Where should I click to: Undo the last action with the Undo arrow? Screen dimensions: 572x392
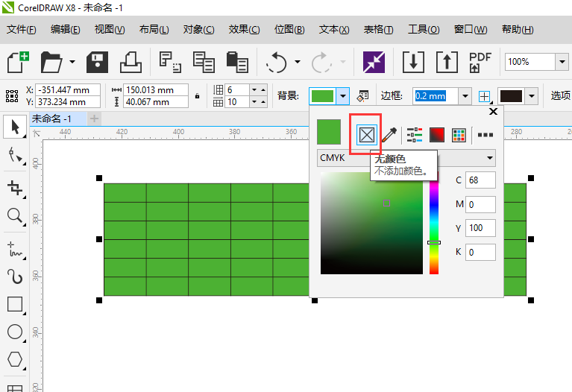(x=277, y=62)
